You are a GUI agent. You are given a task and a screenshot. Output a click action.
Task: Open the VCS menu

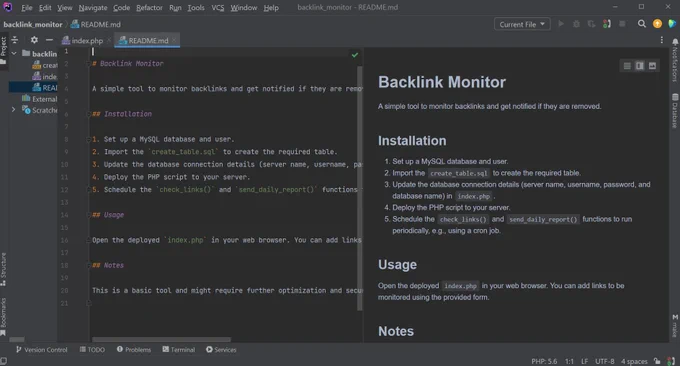click(x=218, y=7)
